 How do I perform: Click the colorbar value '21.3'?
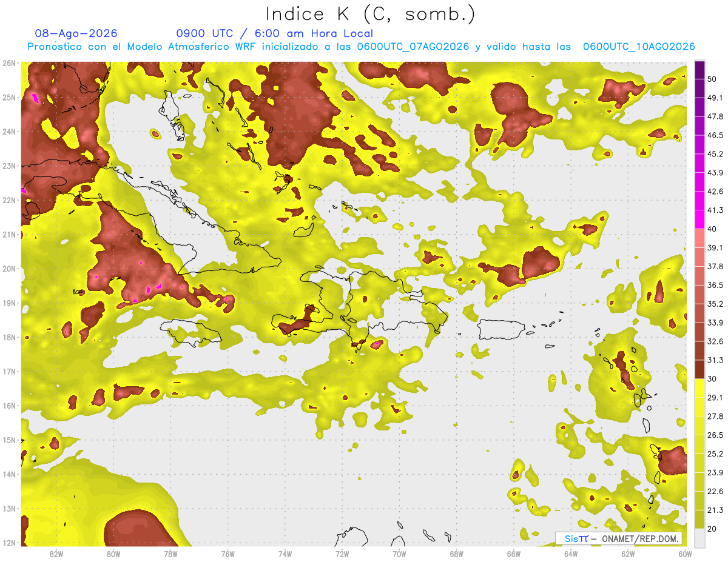point(715,510)
